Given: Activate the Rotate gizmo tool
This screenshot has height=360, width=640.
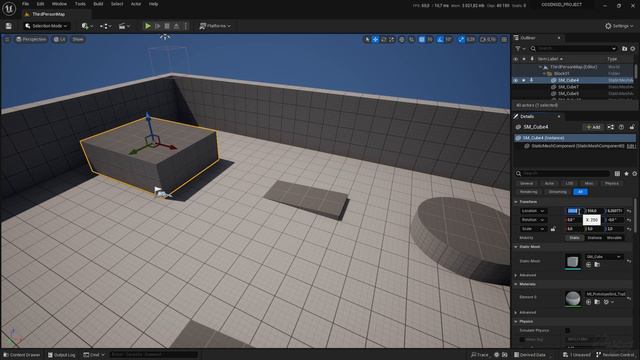Looking at the screenshot, I should click(x=384, y=39).
